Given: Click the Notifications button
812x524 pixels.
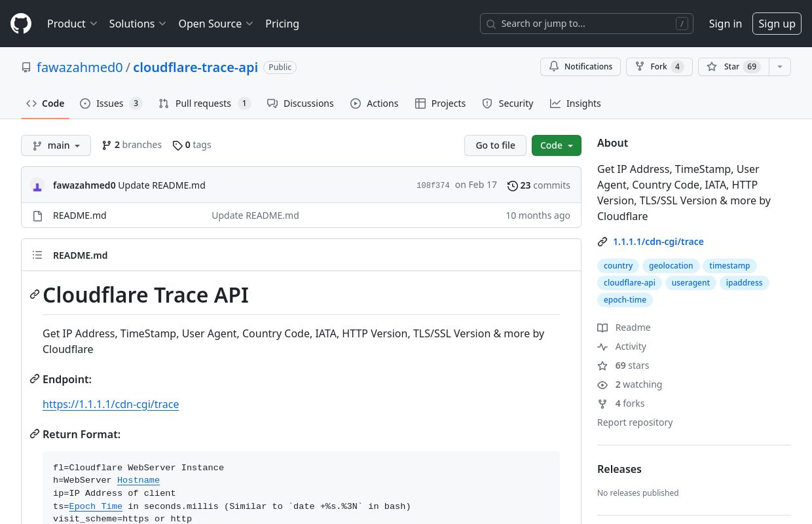Looking at the screenshot, I should (580, 67).
